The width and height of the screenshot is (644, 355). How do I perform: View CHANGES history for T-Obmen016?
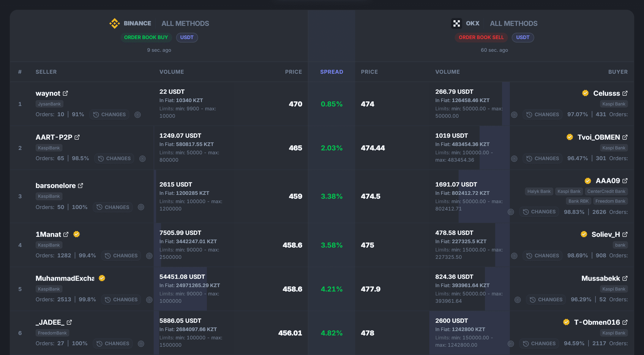point(539,344)
